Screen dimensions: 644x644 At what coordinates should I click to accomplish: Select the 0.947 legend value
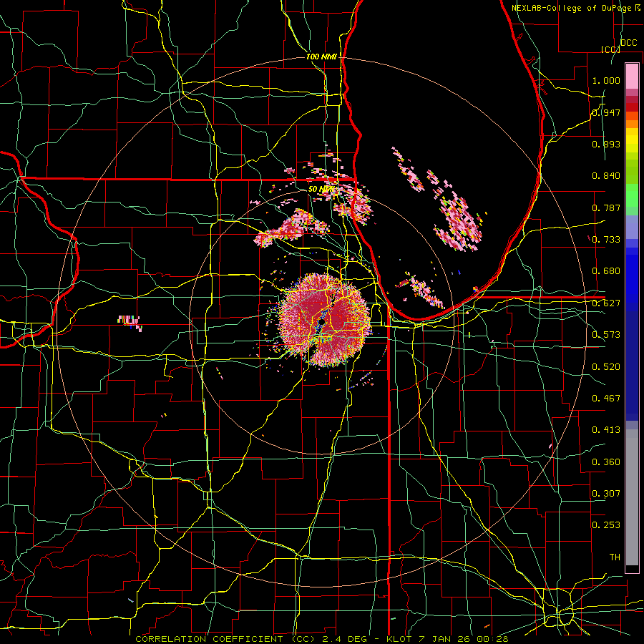tap(606, 112)
